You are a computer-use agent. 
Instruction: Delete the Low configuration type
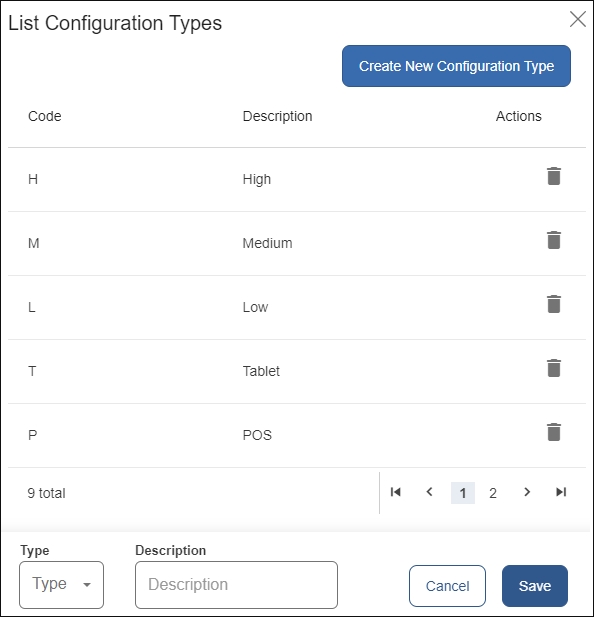[x=553, y=304]
